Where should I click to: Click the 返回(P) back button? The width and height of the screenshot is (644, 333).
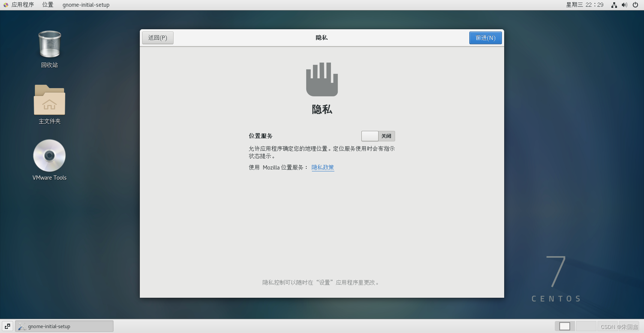tap(158, 38)
